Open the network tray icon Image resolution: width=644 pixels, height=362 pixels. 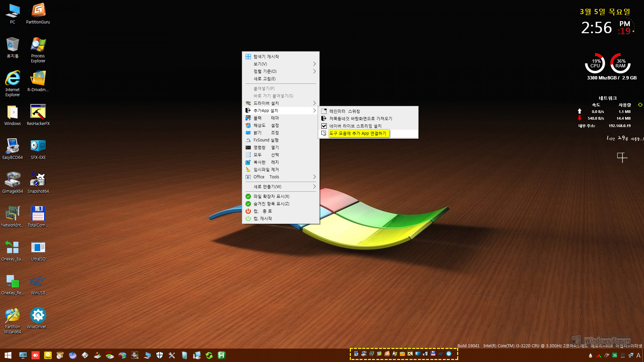click(631, 355)
